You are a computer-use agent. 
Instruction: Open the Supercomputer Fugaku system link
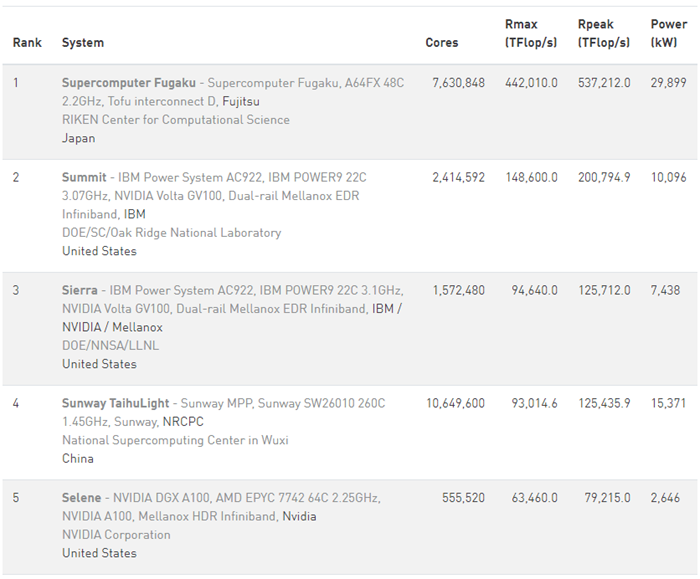coord(128,83)
